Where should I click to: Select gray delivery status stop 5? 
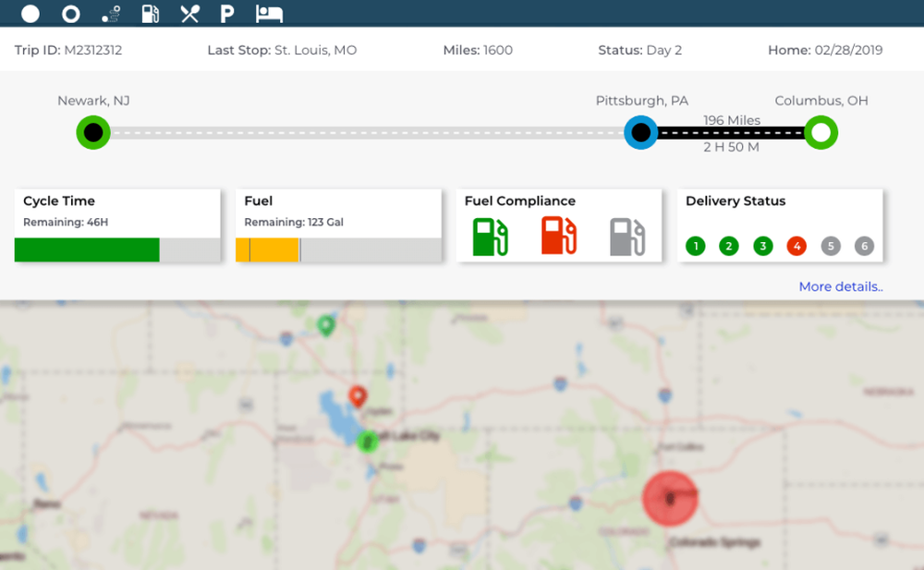click(831, 246)
